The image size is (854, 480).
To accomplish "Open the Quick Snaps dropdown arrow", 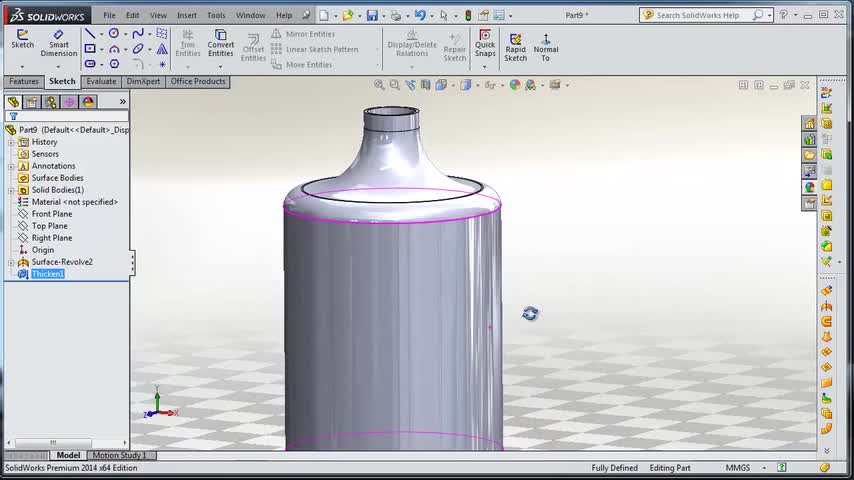I will pyautogui.click(x=485, y=67).
